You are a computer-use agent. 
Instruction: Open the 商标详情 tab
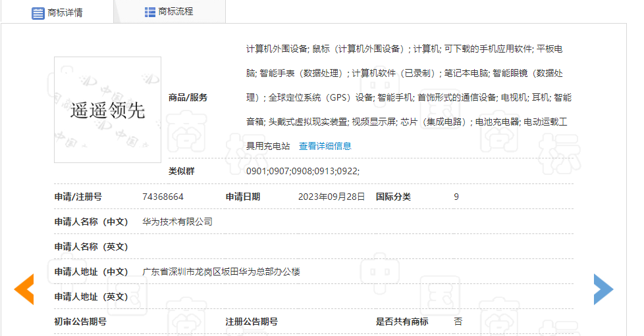click(x=57, y=12)
